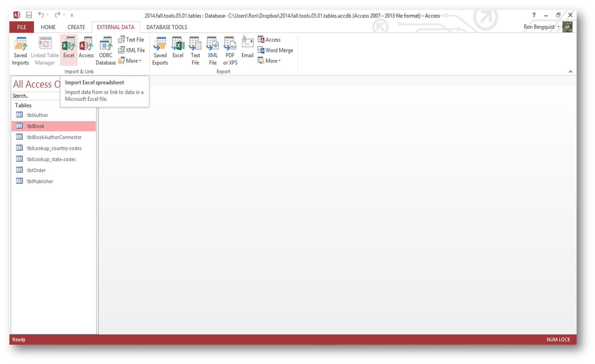Collapse the ribbon using the chevron arrow

(570, 72)
